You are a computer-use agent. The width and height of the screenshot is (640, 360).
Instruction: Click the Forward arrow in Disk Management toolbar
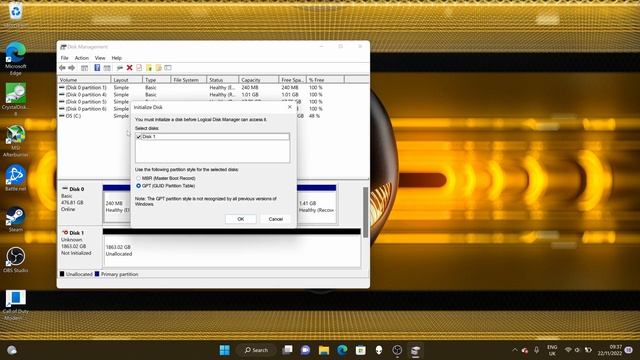point(71,68)
